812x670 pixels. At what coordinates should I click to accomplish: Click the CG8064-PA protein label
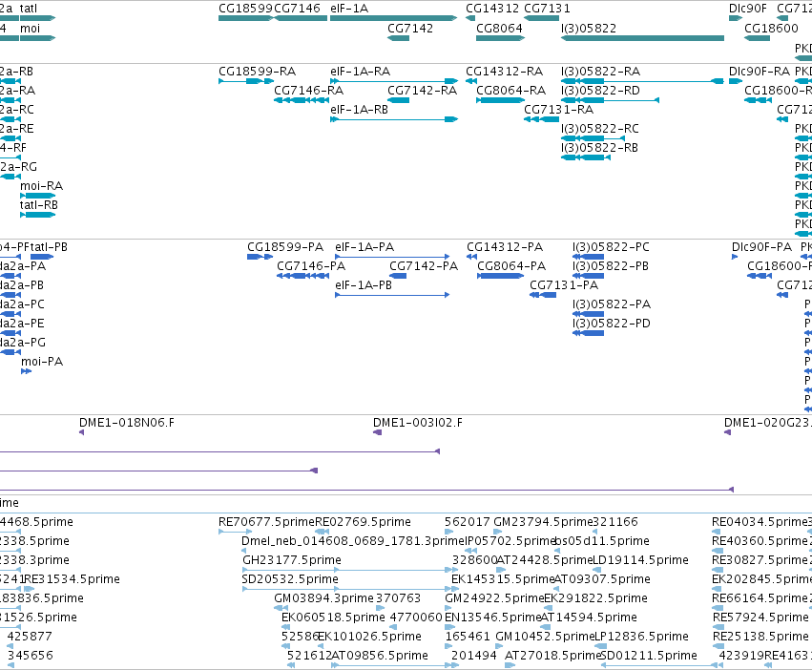(x=511, y=266)
